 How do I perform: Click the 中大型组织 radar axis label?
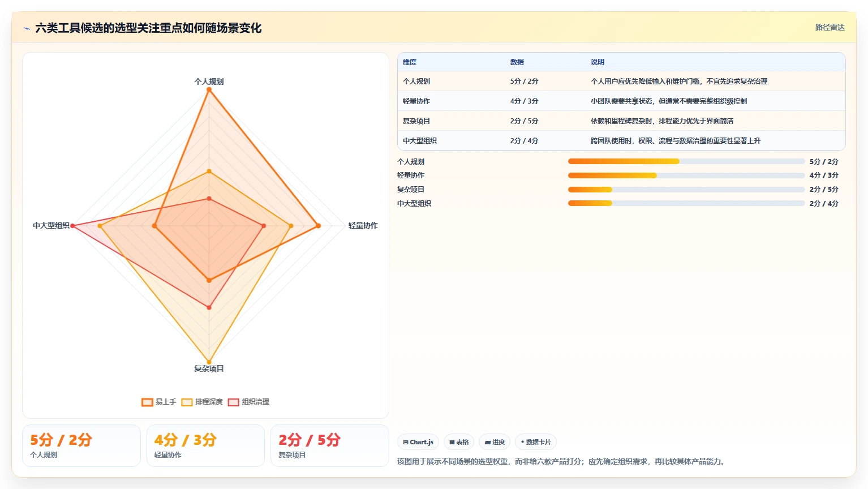point(51,225)
